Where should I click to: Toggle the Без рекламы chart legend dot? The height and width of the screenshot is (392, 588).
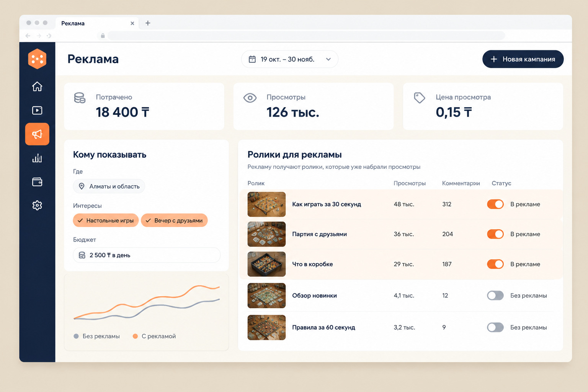(x=76, y=336)
